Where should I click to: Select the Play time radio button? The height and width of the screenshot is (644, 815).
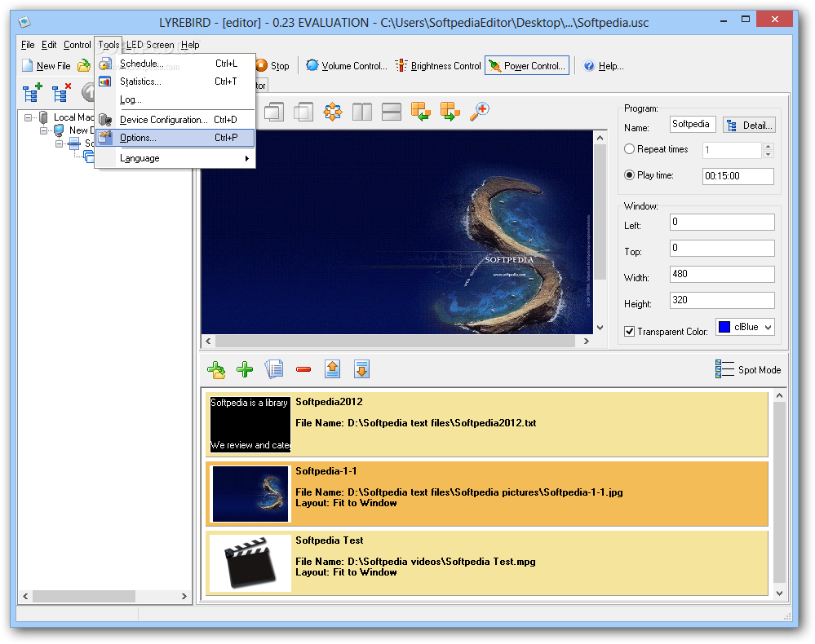[x=630, y=175]
